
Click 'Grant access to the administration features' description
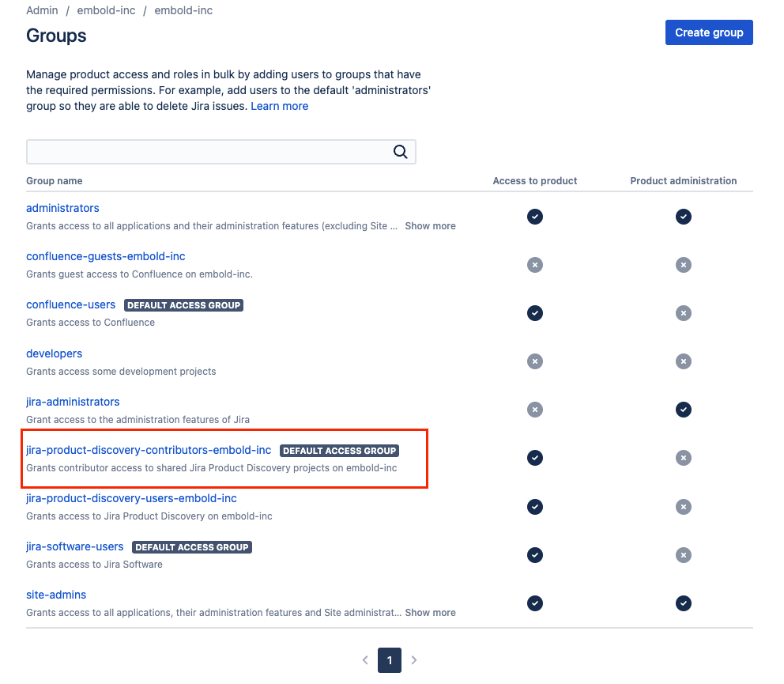138,420
